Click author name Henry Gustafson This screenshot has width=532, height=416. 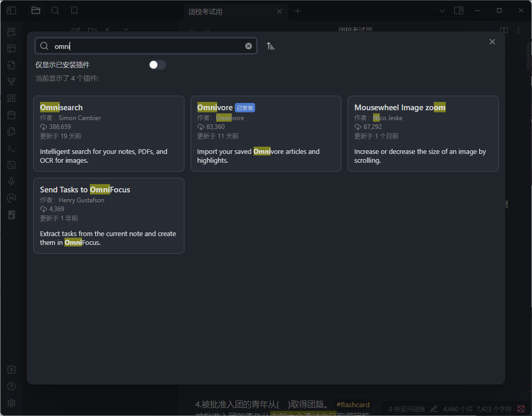point(82,200)
